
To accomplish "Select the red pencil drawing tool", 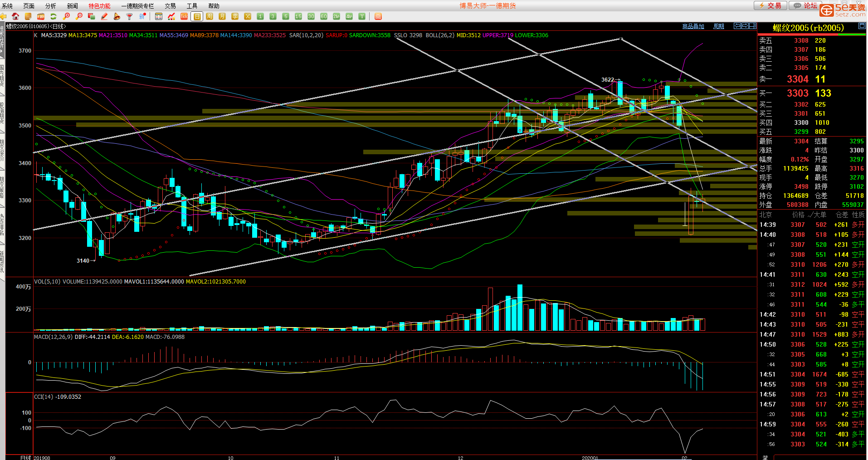I will 104,16.
